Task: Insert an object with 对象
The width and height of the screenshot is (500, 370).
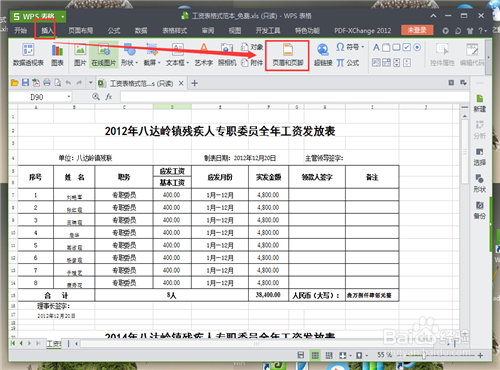Action: (252, 47)
